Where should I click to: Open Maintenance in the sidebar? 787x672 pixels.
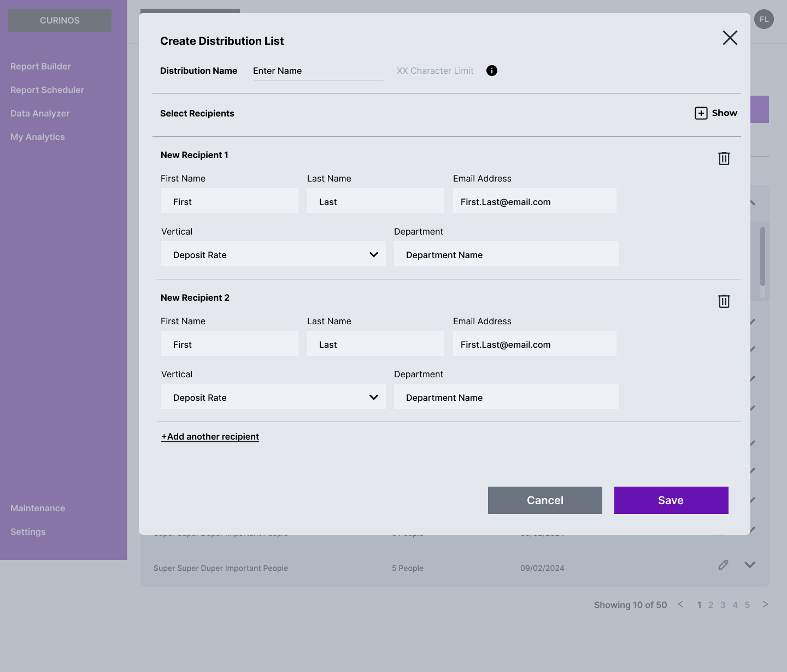click(x=38, y=508)
